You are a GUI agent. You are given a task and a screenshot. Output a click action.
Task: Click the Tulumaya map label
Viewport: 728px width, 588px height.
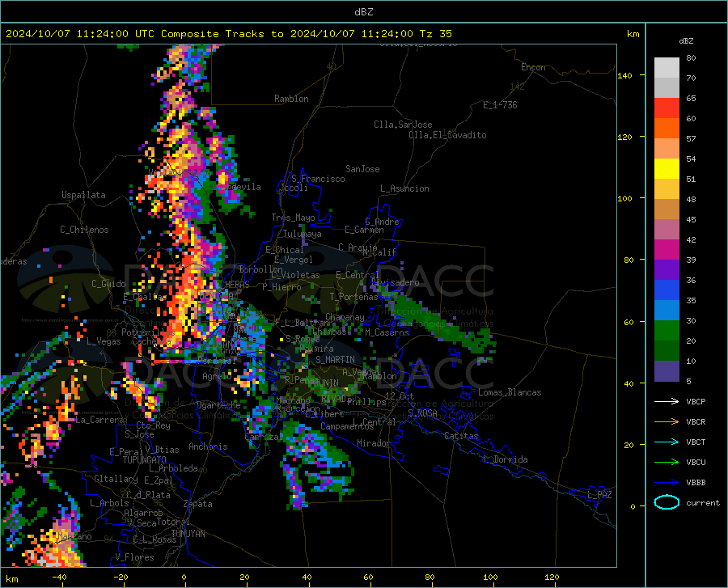point(303,234)
